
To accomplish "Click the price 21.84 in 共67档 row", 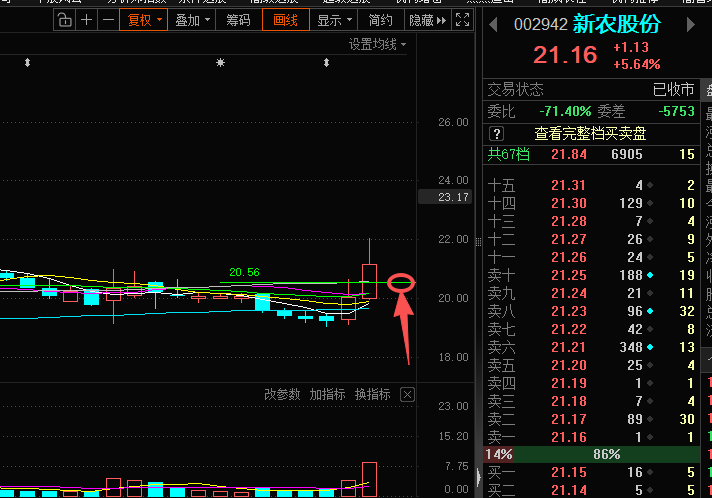I will [x=569, y=154].
